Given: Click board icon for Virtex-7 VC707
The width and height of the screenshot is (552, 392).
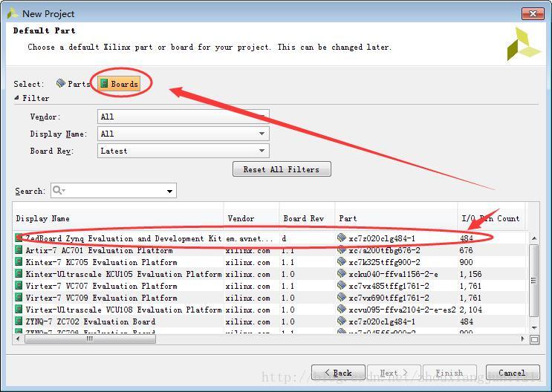Looking at the screenshot, I should point(19,285).
